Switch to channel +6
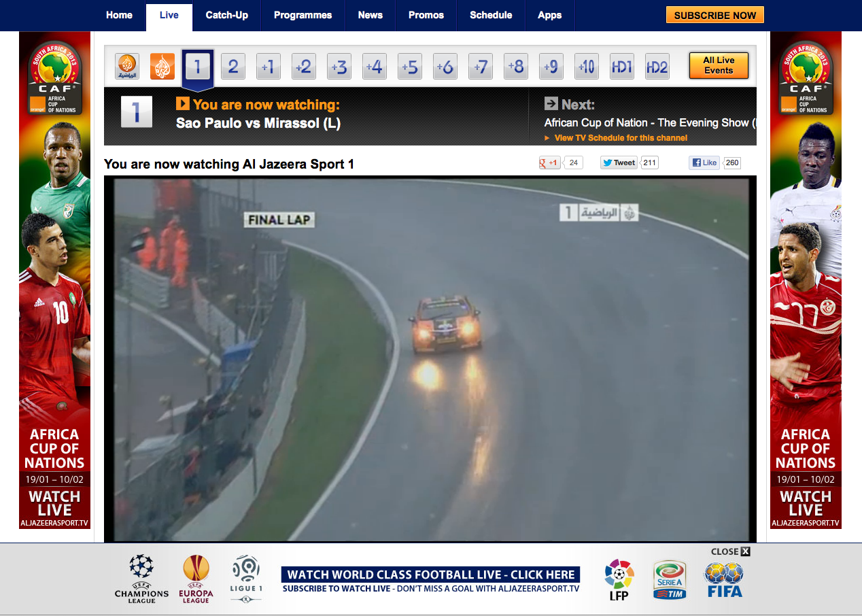Screen dimensions: 862x616 point(445,67)
